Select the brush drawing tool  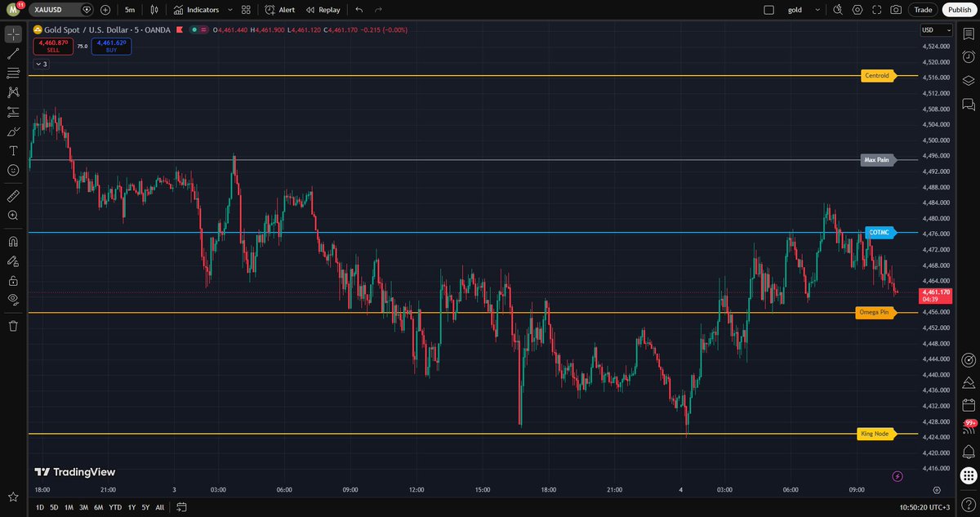coord(13,131)
